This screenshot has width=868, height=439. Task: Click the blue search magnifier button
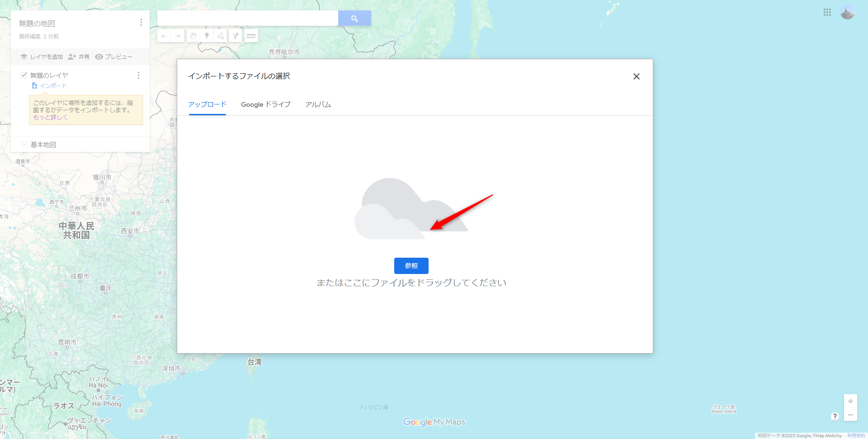[x=354, y=18]
